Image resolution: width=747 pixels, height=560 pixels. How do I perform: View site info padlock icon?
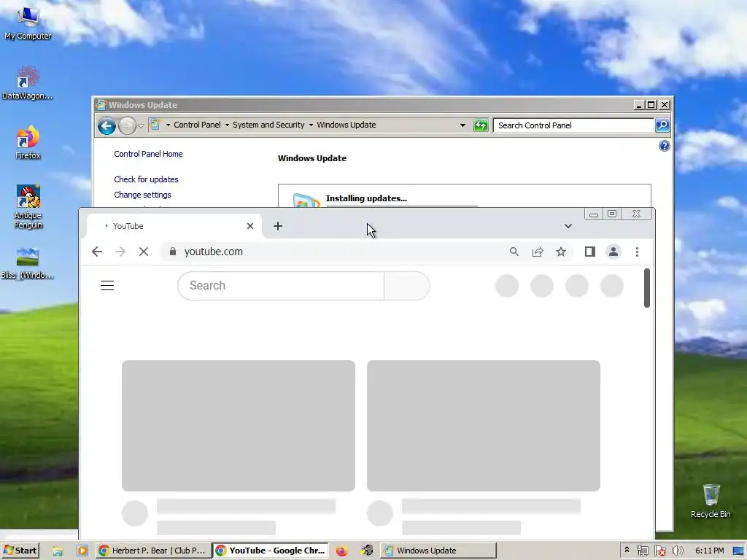coord(173,252)
